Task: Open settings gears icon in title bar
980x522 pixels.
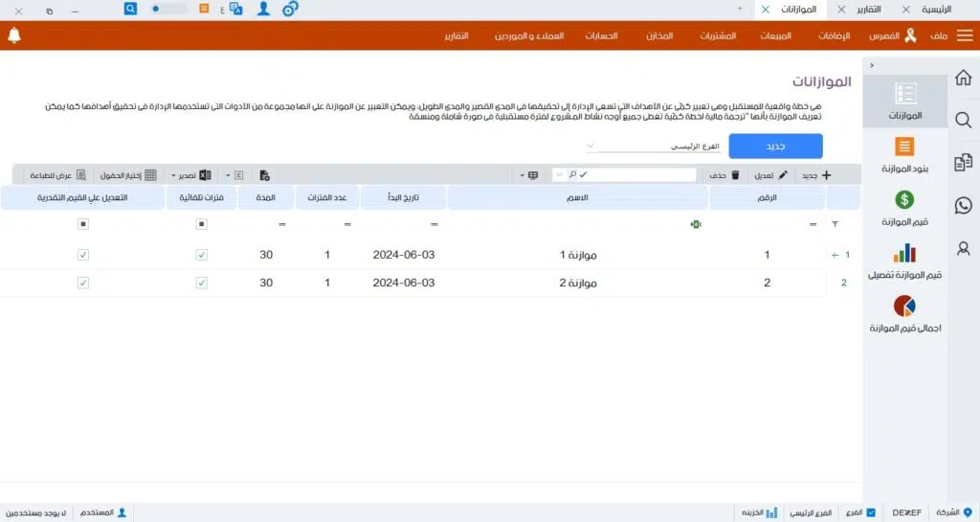Action: (290, 9)
